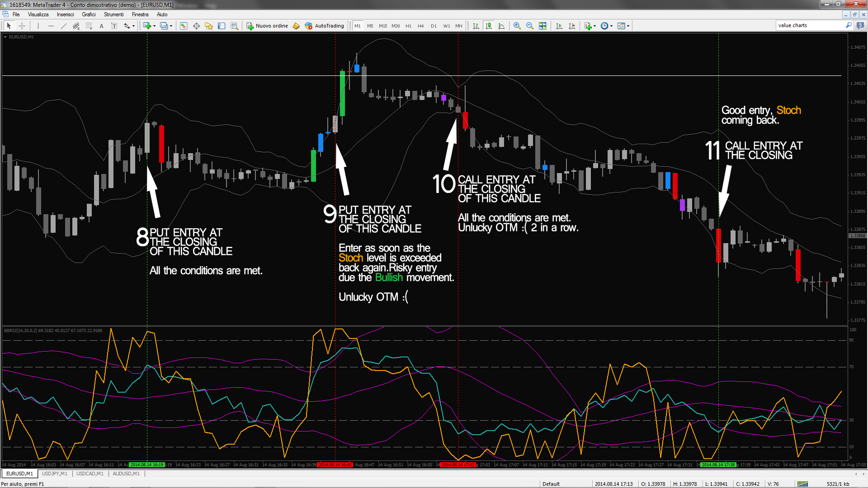The width and height of the screenshot is (868, 488).
Task: Click the arrows objects icon
Action: [x=127, y=26]
